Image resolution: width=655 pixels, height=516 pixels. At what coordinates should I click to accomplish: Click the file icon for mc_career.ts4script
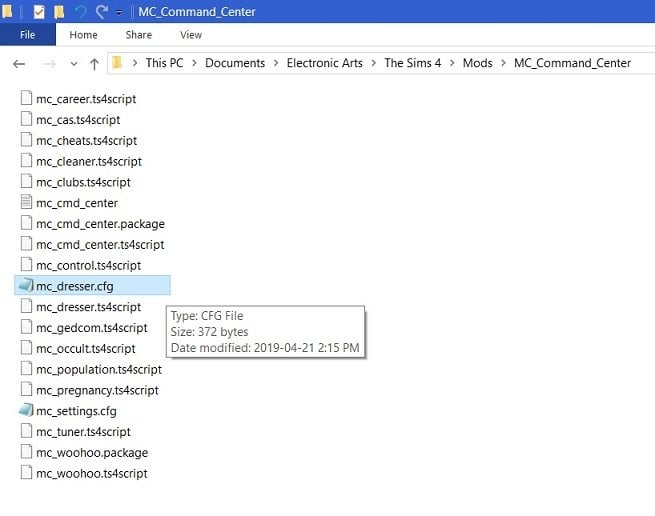coord(26,98)
